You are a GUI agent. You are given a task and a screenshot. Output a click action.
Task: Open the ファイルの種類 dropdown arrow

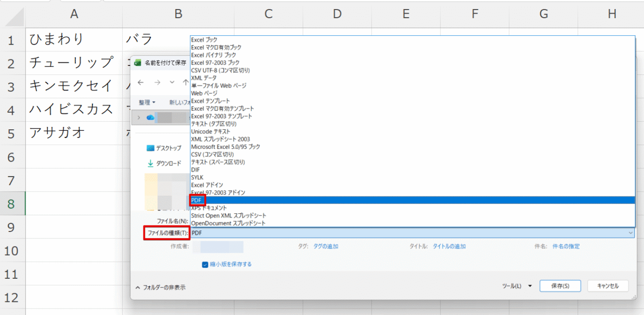(x=630, y=233)
